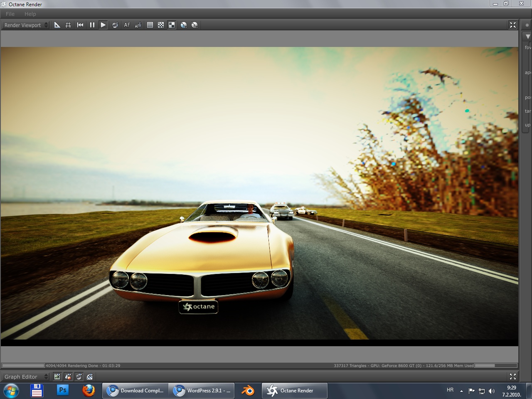
Task: Click the render progress bar
Action: (23, 366)
